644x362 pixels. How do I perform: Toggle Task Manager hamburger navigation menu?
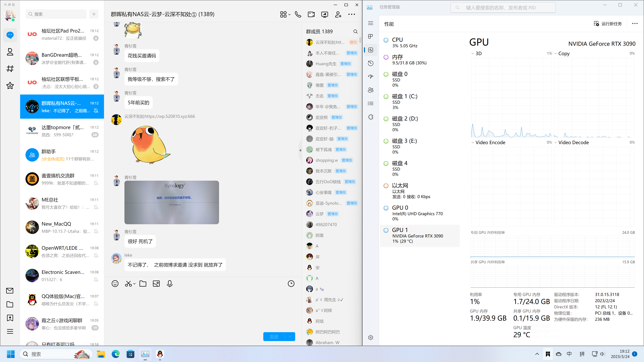pyautogui.click(x=370, y=23)
